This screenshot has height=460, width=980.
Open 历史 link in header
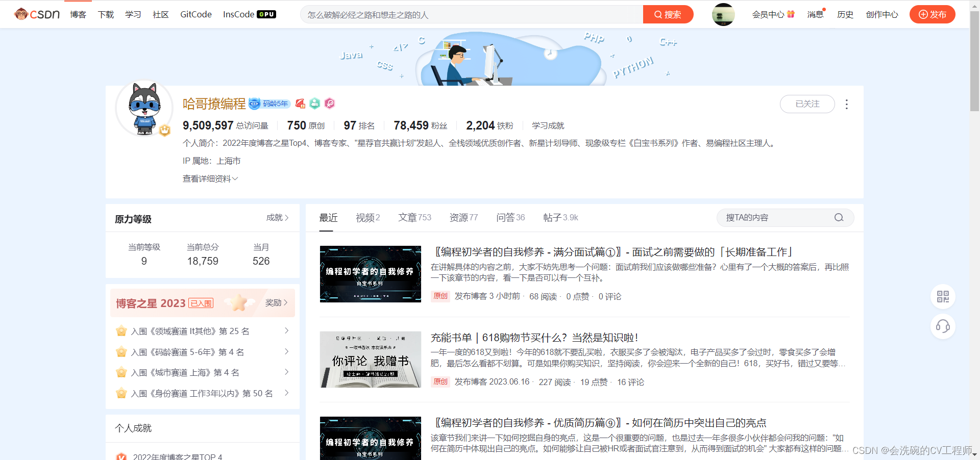(x=845, y=14)
